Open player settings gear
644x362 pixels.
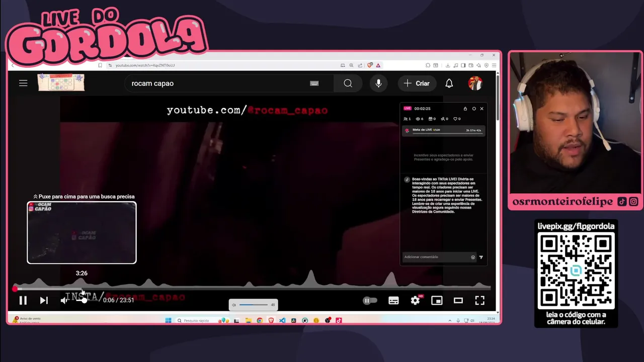(415, 301)
